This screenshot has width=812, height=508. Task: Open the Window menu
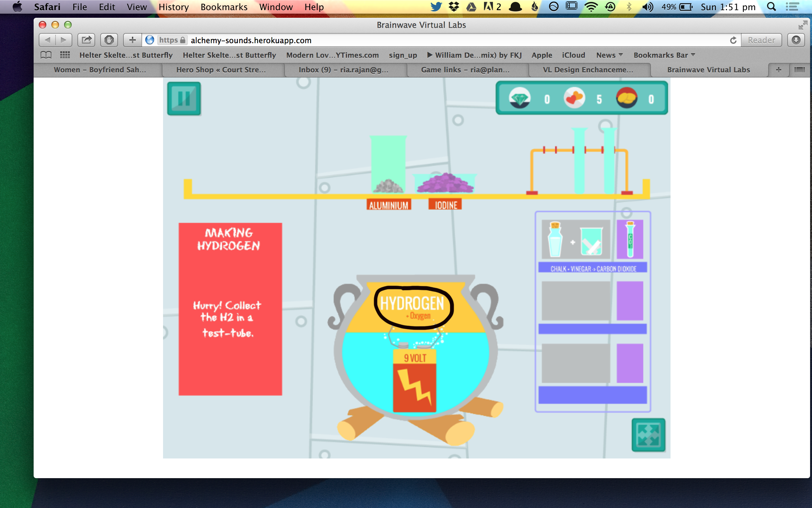point(276,7)
